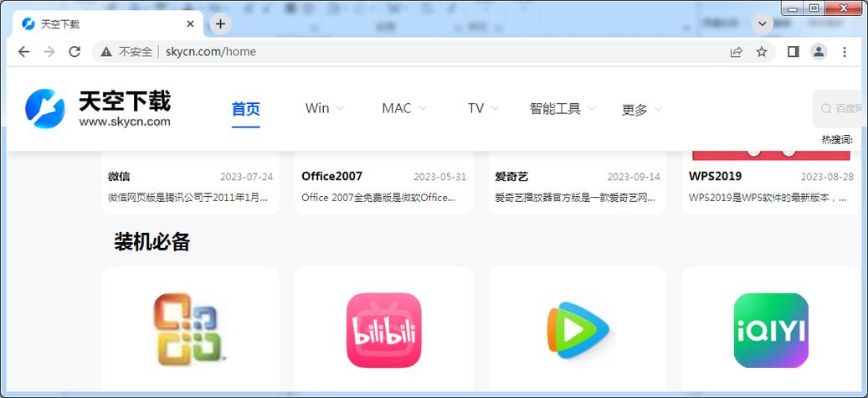Expand the chevron next to TV
Screen dimensions: 868x398
click(495, 108)
